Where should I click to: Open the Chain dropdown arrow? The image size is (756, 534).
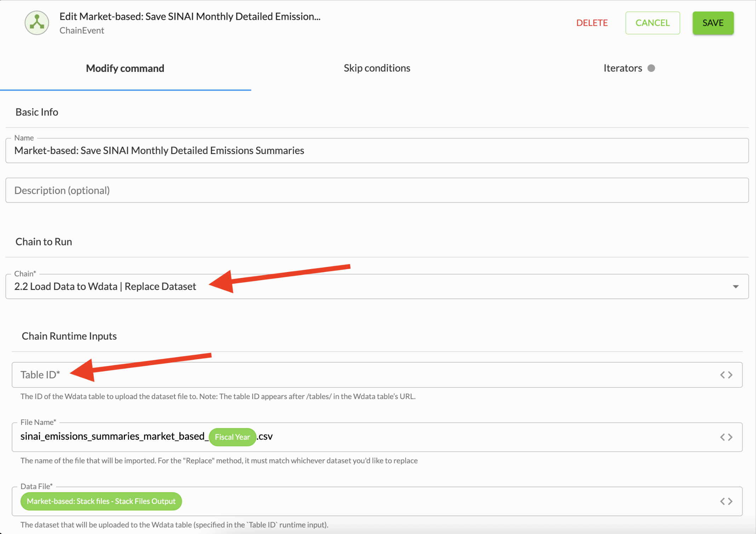tap(735, 286)
